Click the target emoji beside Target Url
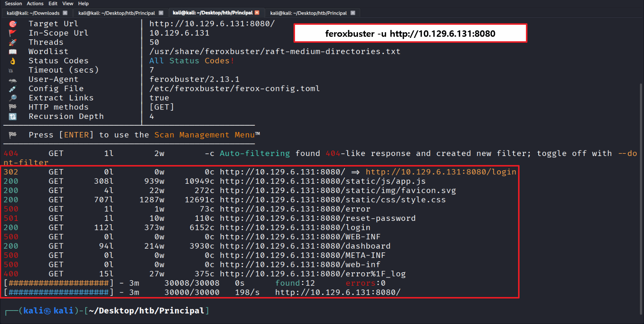Image resolution: width=644 pixels, height=324 pixels. click(13, 24)
